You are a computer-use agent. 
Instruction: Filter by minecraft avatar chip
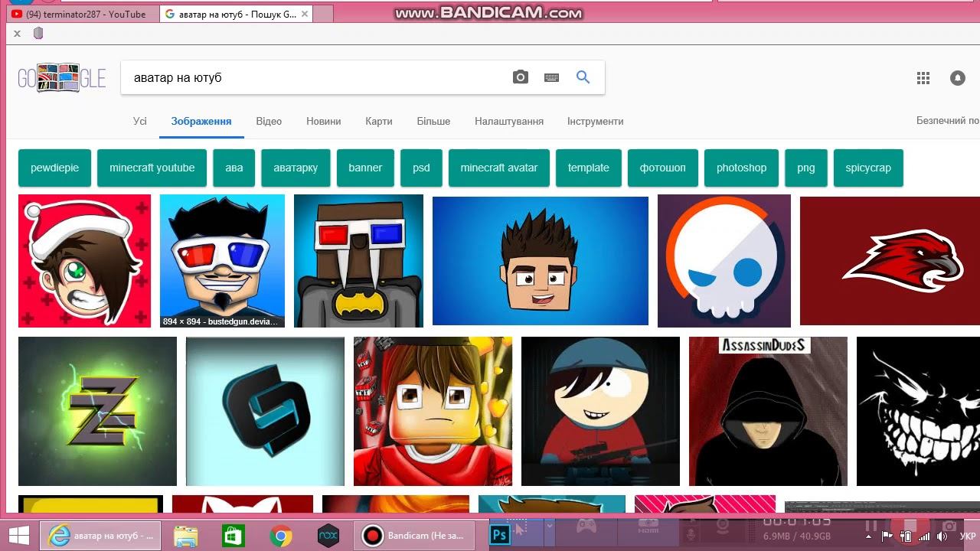point(499,168)
